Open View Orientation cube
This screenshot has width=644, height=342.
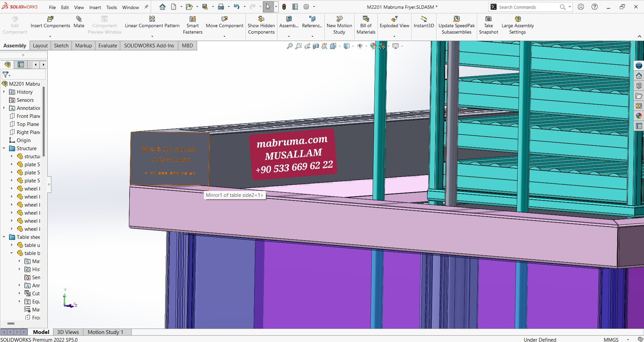pyautogui.click(x=333, y=46)
